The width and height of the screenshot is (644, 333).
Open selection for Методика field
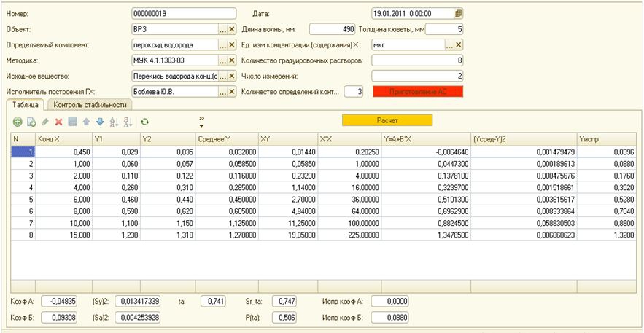pos(222,60)
